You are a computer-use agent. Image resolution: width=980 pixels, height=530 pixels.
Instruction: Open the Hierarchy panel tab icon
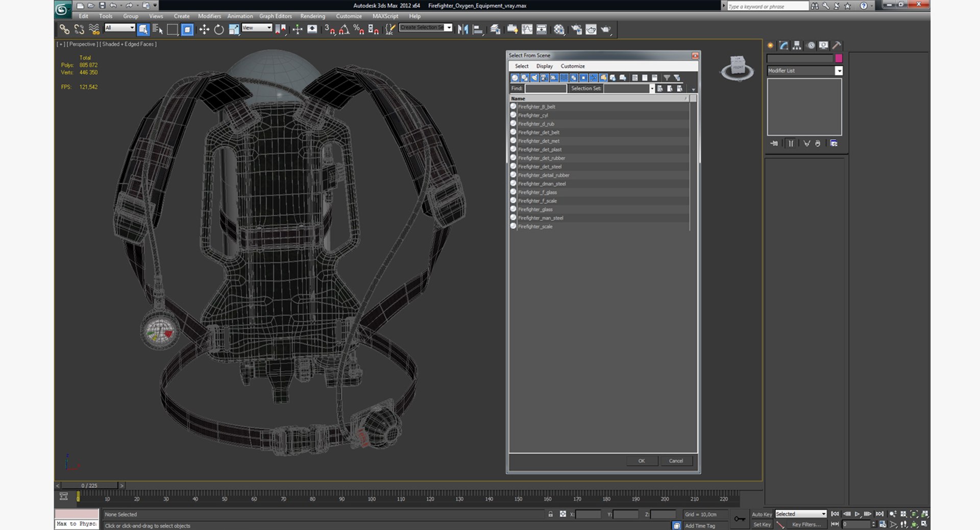click(797, 45)
